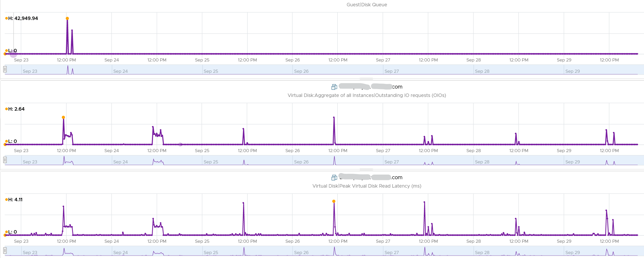Click the Guest|Disk Queue chart title
This screenshot has width=644, height=258.
[x=367, y=5]
